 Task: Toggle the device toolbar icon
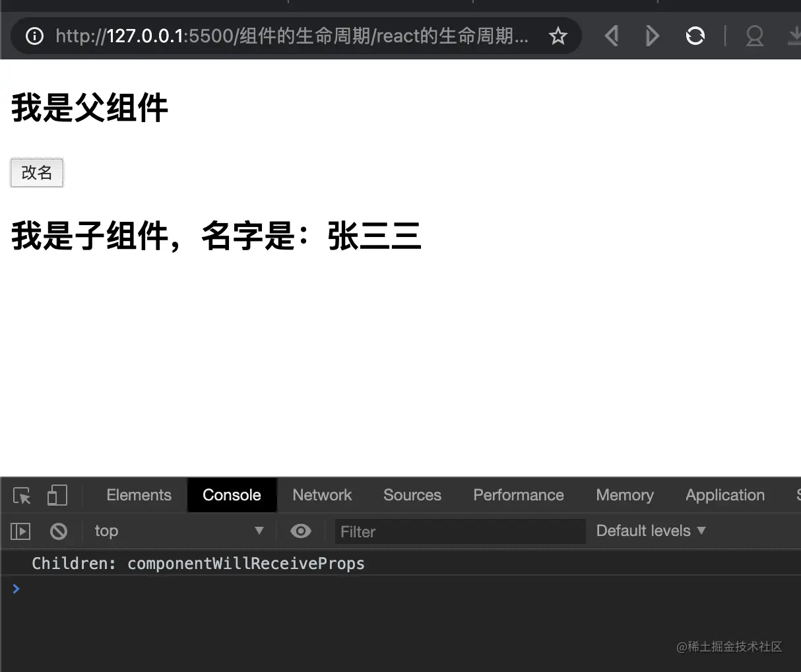coord(57,495)
